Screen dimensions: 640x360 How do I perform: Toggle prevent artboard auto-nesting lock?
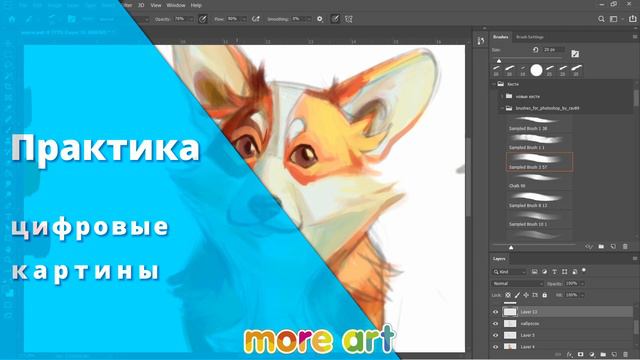(535, 295)
